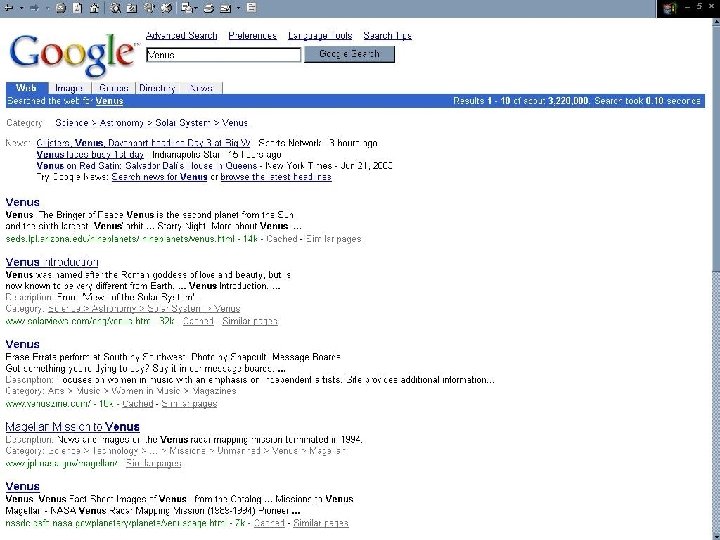Screen dimensions: 720x540
Task: Open Similar pages for the Magellan result
Action: pos(154,463)
